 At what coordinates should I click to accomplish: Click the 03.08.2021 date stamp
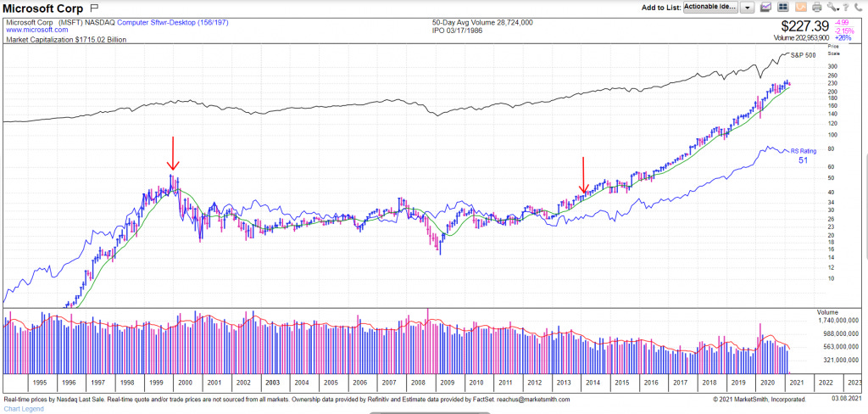coord(847,399)
